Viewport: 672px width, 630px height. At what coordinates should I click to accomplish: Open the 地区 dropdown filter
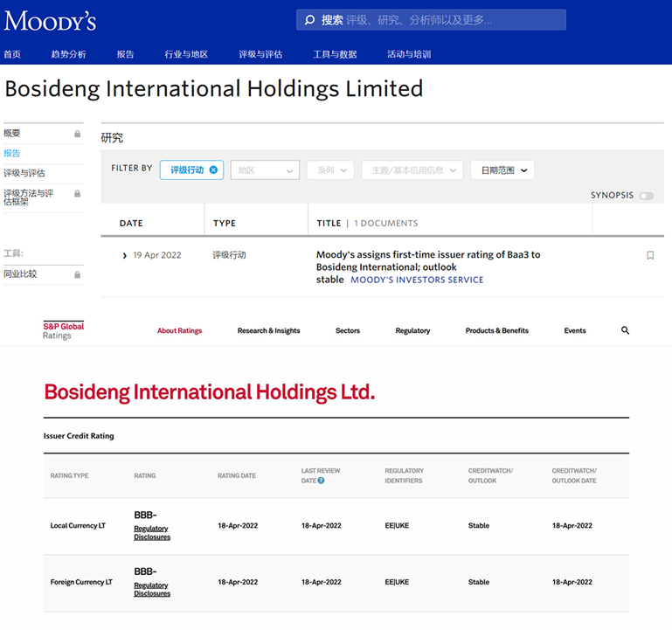265,170
